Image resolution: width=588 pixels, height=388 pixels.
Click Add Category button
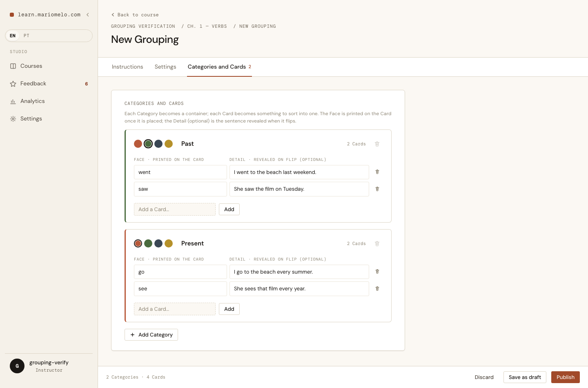tap(151, 335)
